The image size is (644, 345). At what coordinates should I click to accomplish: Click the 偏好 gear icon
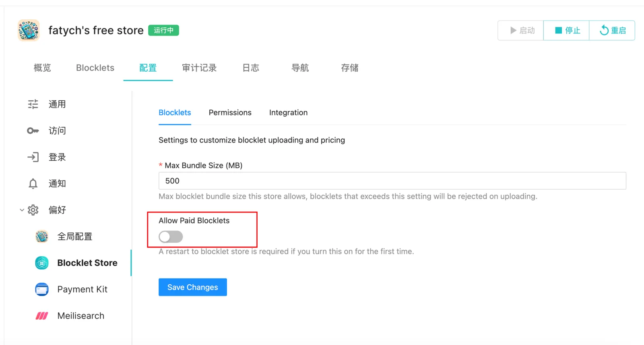point(33,210)
